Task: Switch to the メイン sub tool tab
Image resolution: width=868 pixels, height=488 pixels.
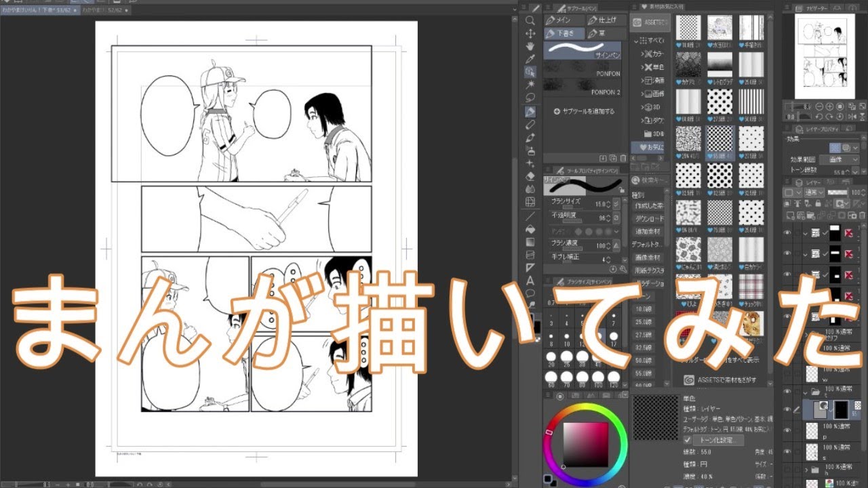Action: [559, 20]
